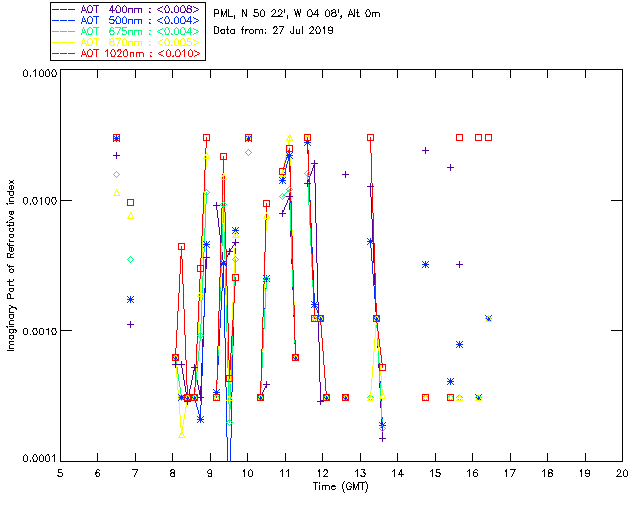
Task: Click the AOT 870nm yellow legend entry
Action: point(127,42)
